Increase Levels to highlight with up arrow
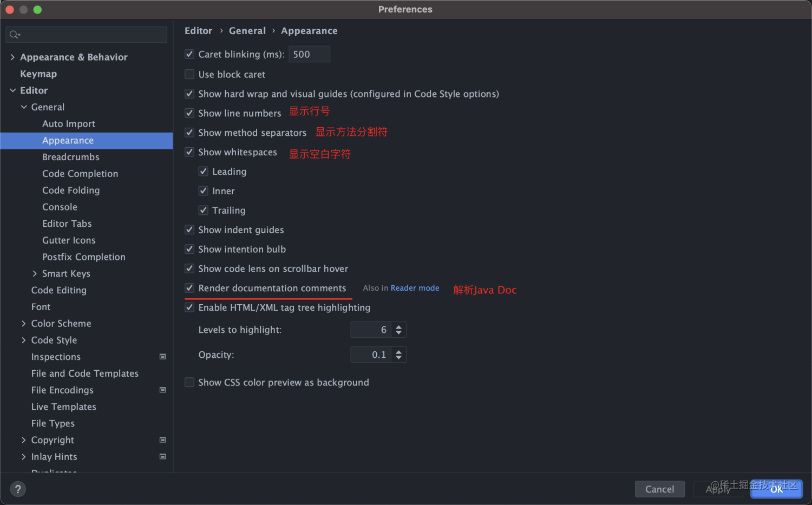The width and height of the screenshot is (812, 505). (399, 326)
